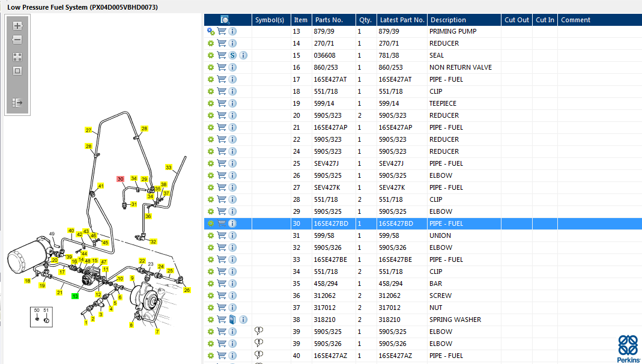Zoom in on the diagram with plus tool
The height and width of the screenshot is (364, 642).
click(x=17, y=26)
